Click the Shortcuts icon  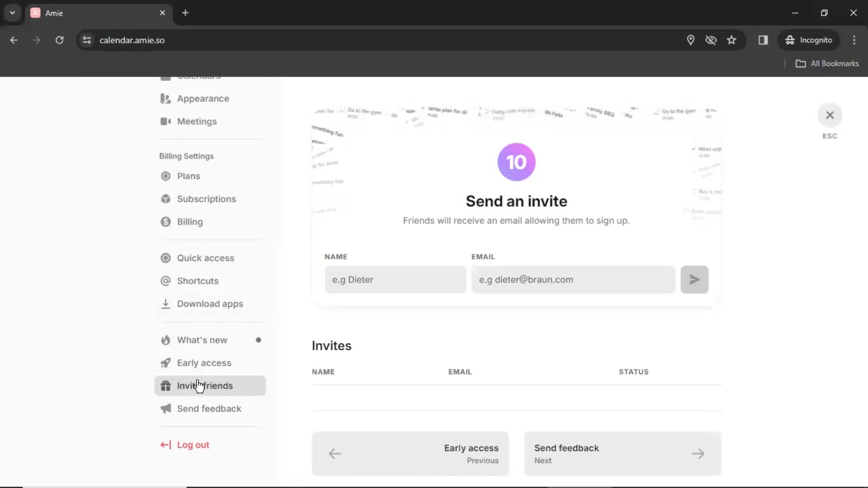(x=166, y=281)
